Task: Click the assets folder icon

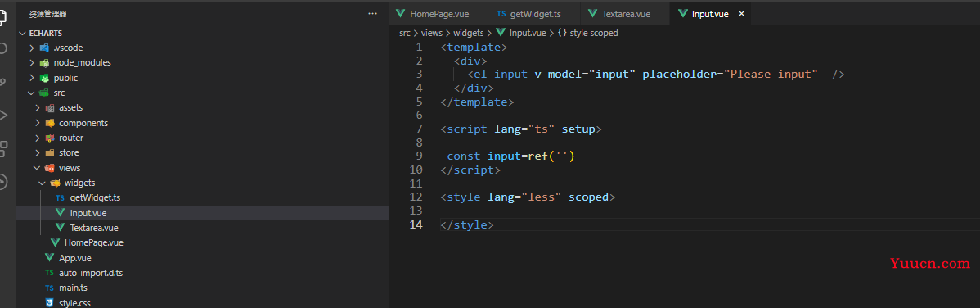Action: tap(50, 107)
